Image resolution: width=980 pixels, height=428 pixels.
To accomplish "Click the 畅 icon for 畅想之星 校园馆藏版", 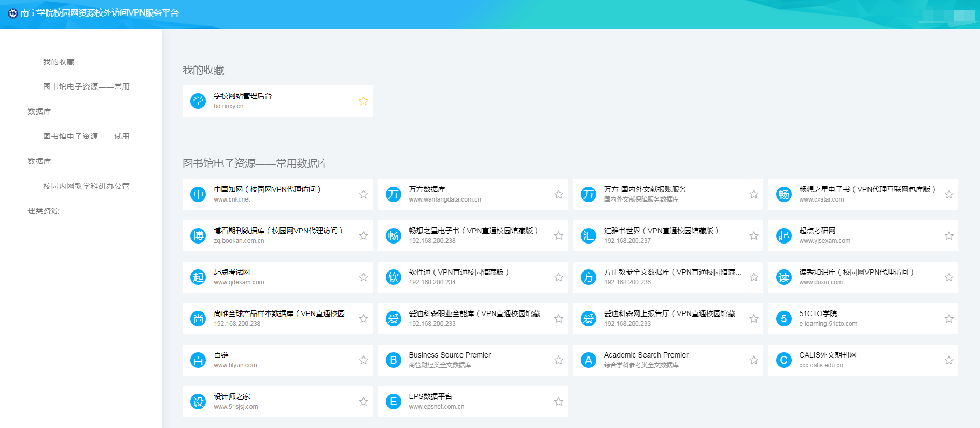I will click(393, 236).
